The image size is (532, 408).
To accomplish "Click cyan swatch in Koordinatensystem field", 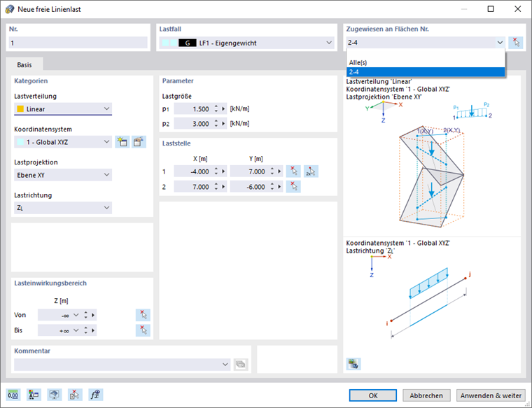I will coord(20,142).
